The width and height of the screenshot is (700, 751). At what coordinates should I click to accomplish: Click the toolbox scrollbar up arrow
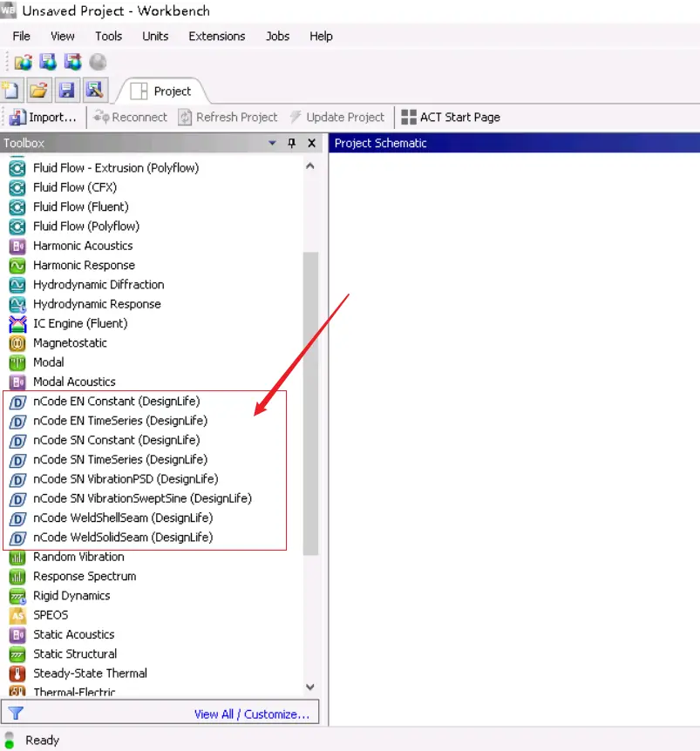pyautogui.click(x=310, y=166)
